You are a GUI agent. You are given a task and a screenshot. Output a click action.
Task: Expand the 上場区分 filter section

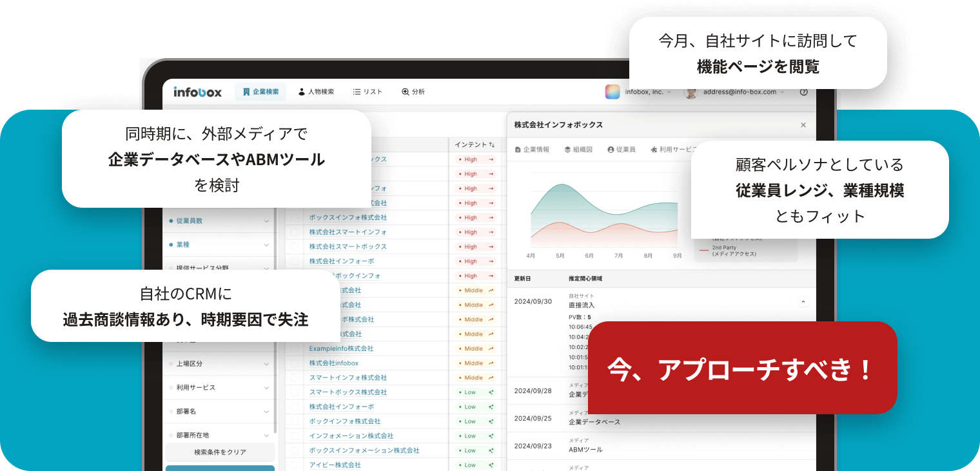click(266, 364)
